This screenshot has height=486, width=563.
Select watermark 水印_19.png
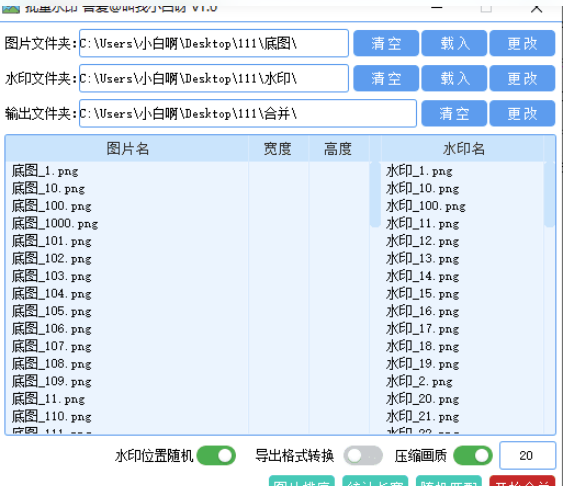463,364
